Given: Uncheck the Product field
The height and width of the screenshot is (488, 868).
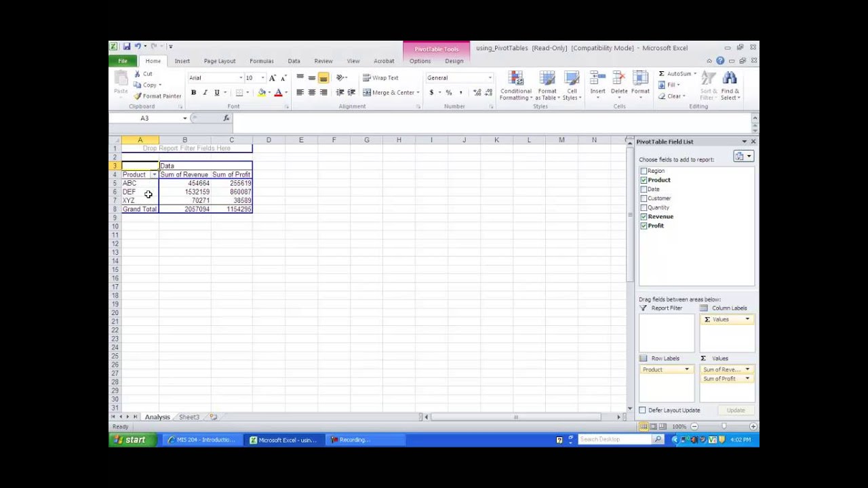Looking at the screenshot, I should coord(644,180).
